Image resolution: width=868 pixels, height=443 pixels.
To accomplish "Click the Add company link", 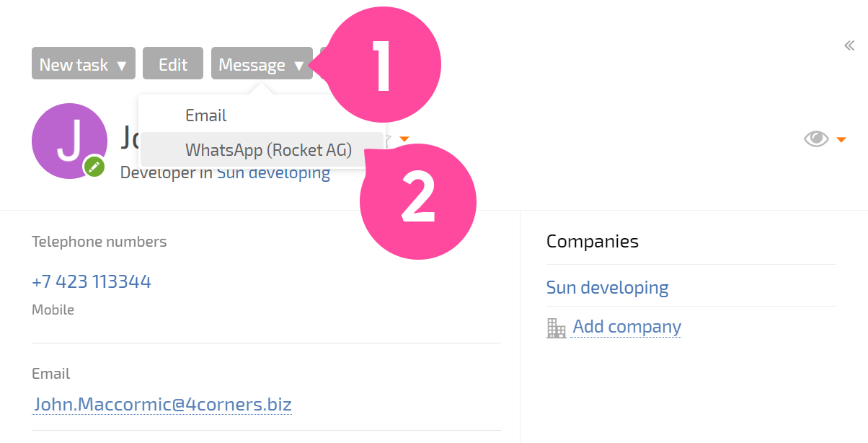I will (x=626, y=327).
